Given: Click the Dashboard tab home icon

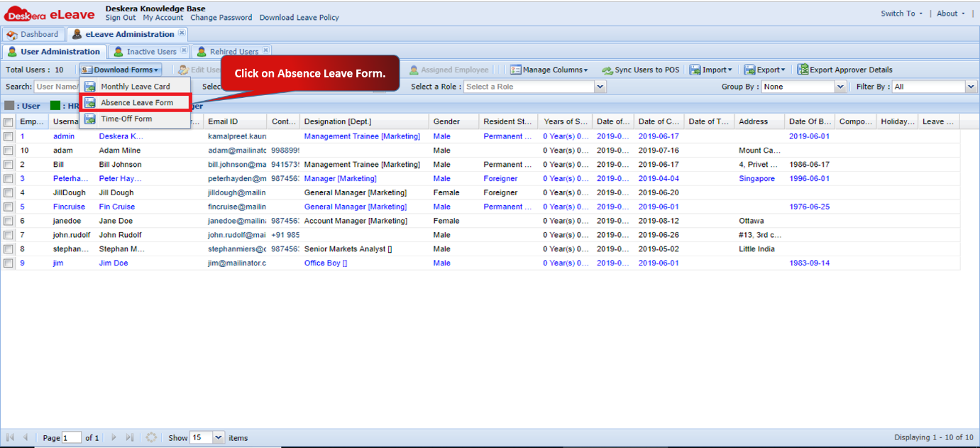Looking at the screenshot, I should click(12, 34).
